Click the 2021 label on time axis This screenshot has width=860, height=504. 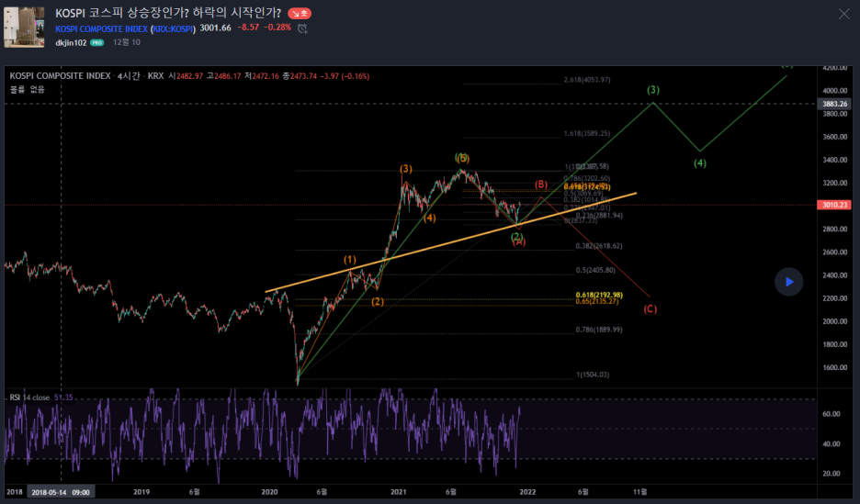[398, 492]
